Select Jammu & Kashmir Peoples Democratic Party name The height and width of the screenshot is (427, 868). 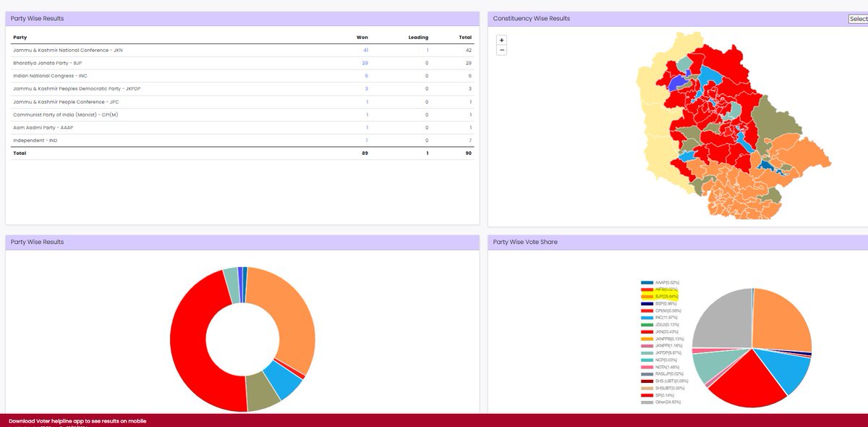pos(76,89)
